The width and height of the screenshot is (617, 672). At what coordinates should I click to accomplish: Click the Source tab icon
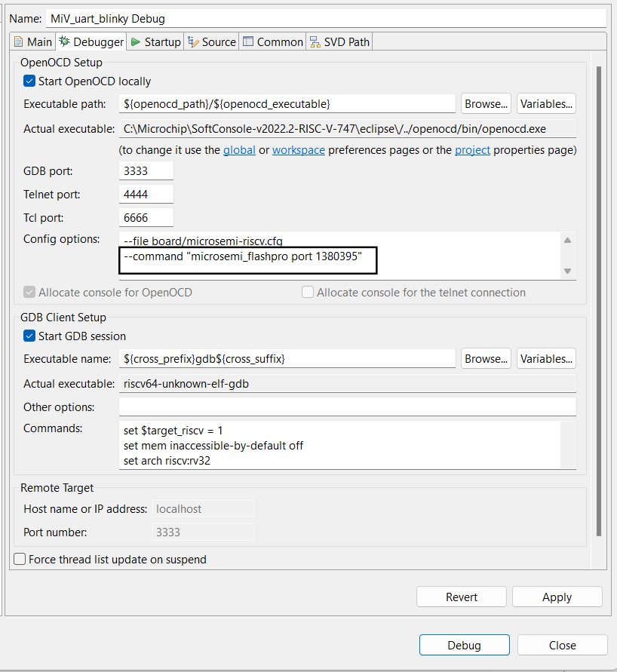tap(193, 42)
